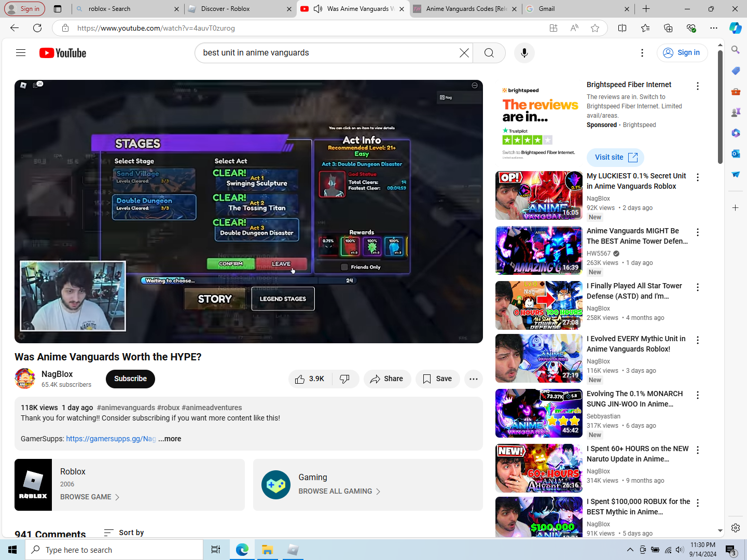Dislike the video with thumbs down
Screen dimensions: 747x560
[x=345, y=379]
